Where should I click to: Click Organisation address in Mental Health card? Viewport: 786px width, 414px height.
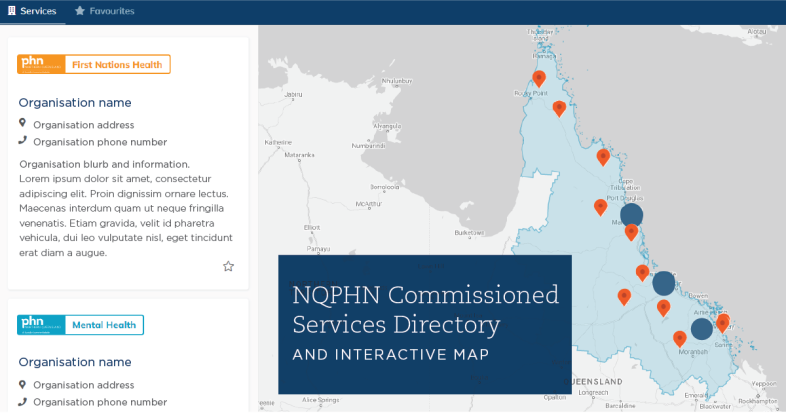click(84, 385)
